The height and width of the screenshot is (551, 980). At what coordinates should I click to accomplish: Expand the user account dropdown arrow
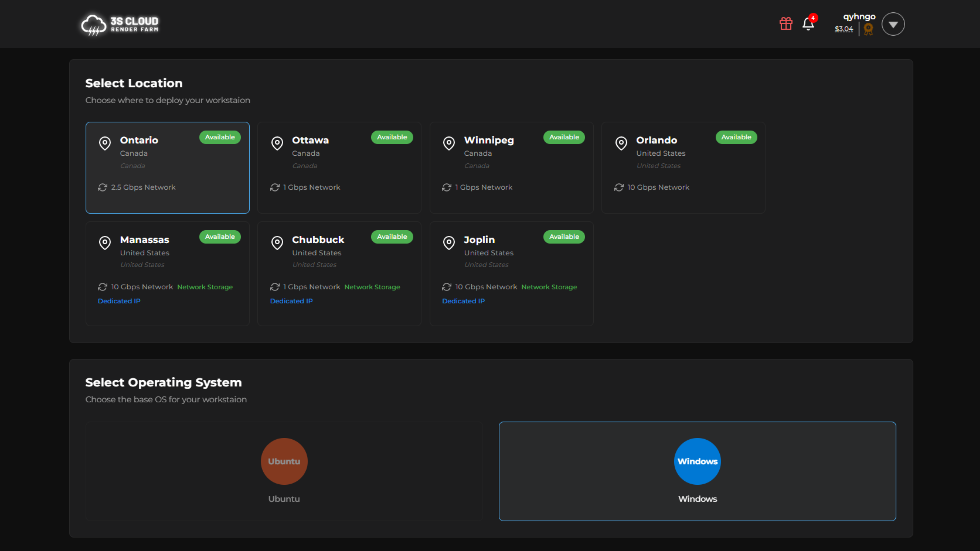coord(893,24)
